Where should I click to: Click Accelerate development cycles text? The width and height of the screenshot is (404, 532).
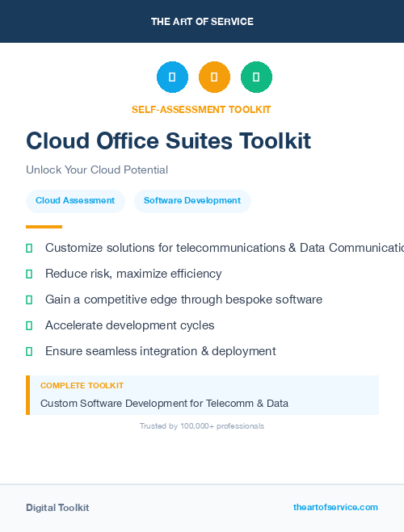tap(130, 325)
